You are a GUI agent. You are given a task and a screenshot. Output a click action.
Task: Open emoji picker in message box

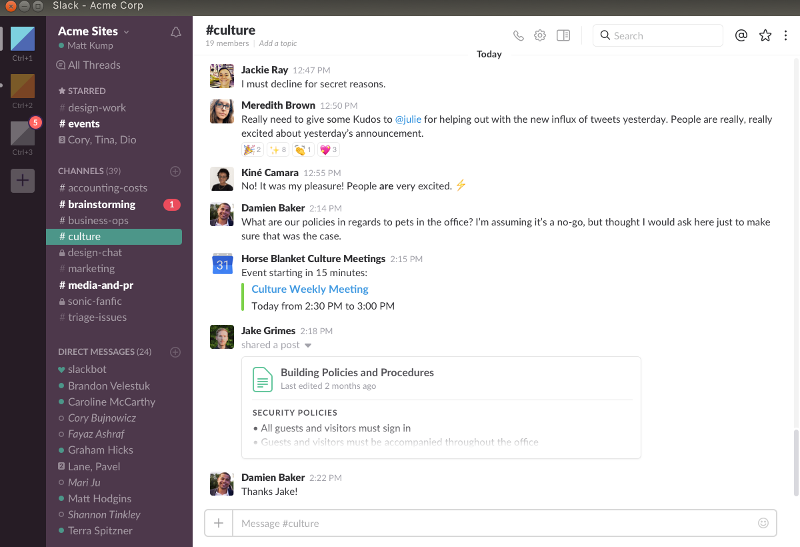(x=763, y=523)
